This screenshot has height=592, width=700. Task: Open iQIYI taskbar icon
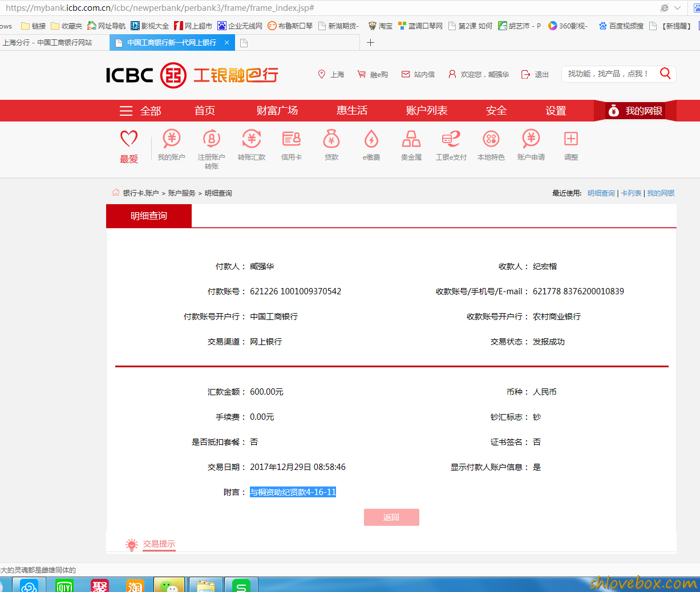[64, 585]
